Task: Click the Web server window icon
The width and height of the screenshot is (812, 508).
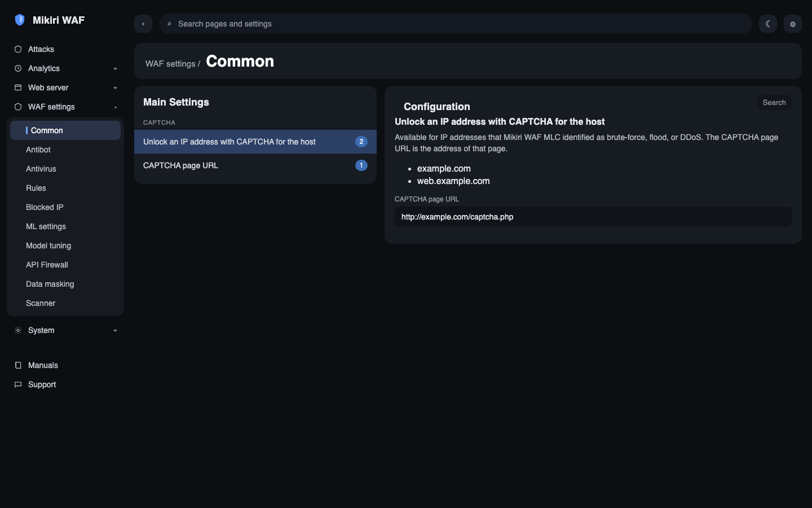Action: [18, 87]
